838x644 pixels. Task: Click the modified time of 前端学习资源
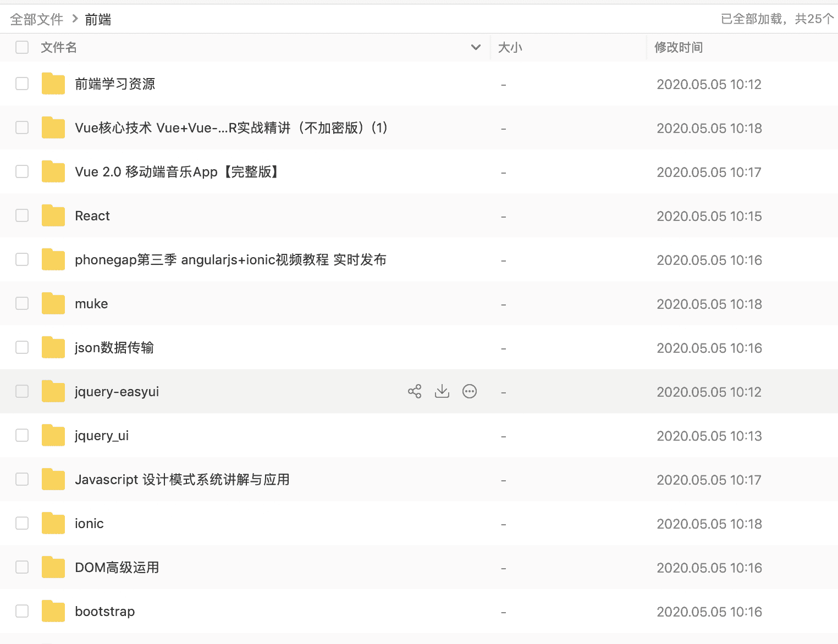tap(709, 84)
